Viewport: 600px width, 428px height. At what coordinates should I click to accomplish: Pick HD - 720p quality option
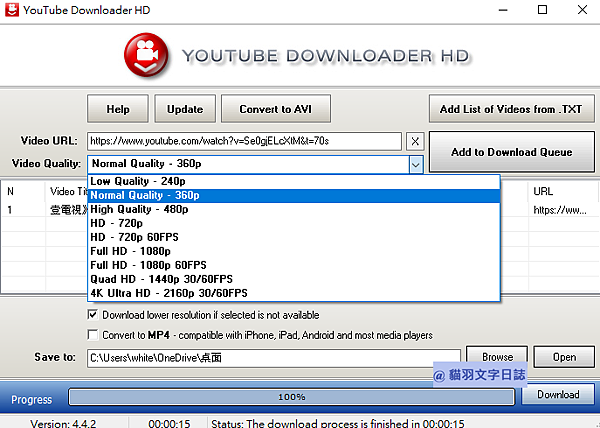pyautogui.click(x=293, y=223)
